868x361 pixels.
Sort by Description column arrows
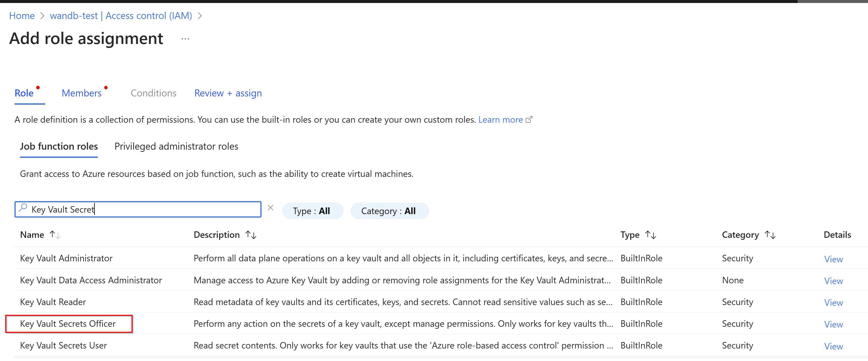click(x=251, y=235)
